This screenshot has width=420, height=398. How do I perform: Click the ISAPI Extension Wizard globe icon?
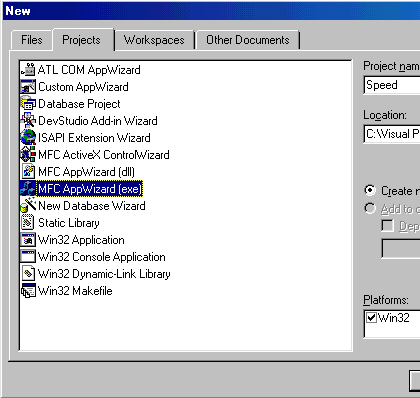28,138
